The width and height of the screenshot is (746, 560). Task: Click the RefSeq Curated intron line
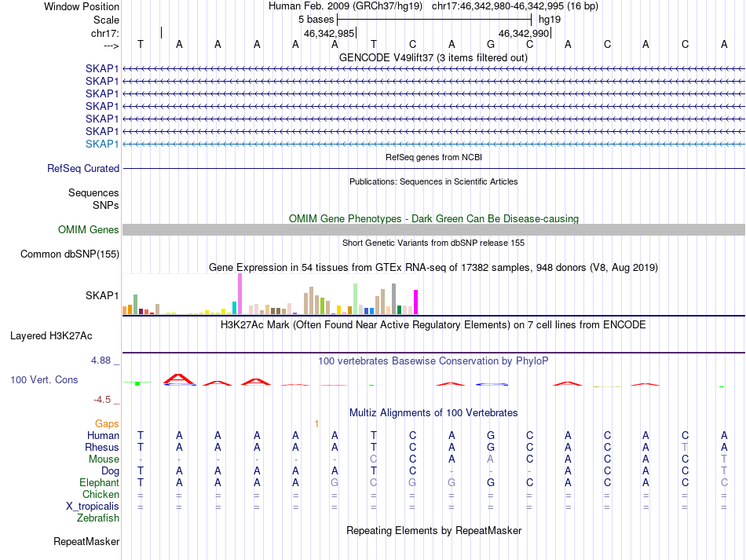coord(433,168)
